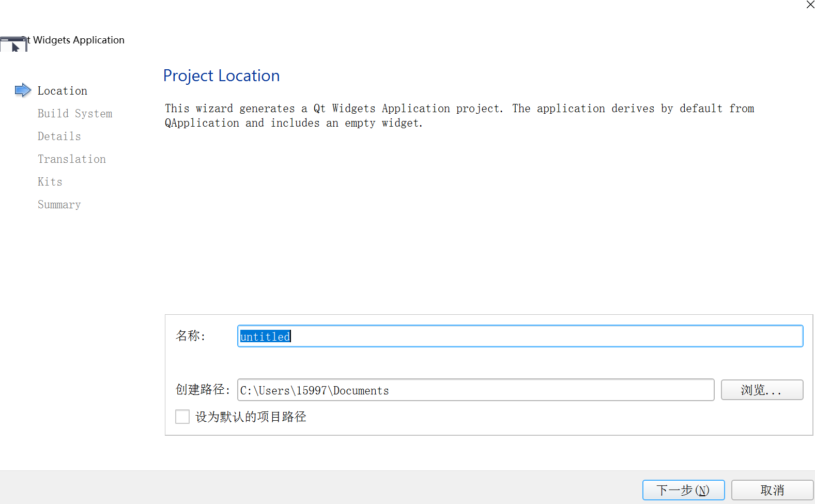Click the 名称 project name input field

(520, 337)
